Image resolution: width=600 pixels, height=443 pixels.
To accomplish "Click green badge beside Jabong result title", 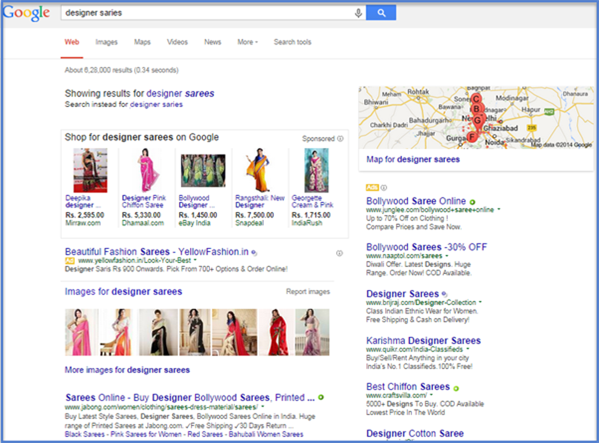I will [x=321, y=397].
